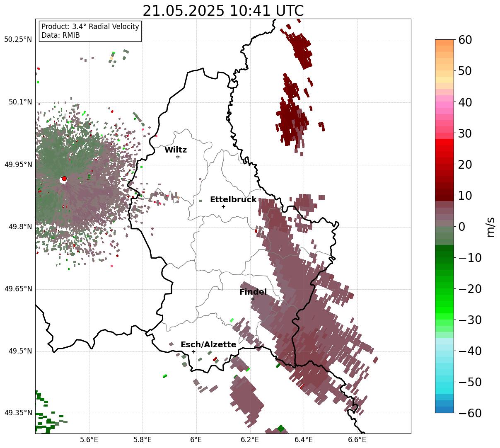Screen dimensions: 500x448
Task: Click the 50.1°N latitude label
Action: (20, 102)
